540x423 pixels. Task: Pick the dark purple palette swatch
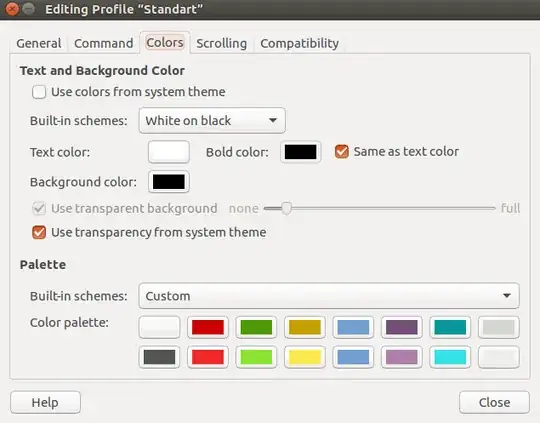402,327
